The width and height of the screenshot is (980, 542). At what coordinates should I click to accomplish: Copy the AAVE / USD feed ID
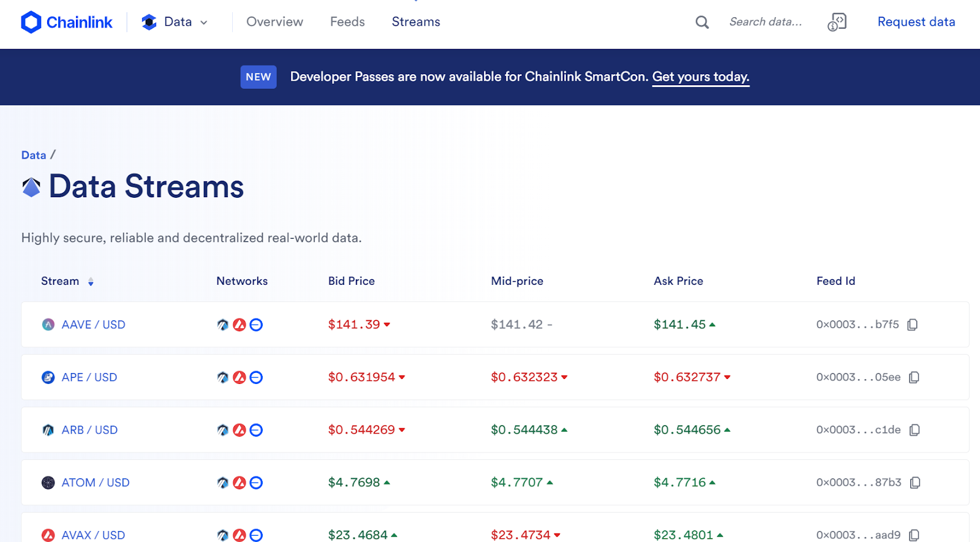pos(912,325)
